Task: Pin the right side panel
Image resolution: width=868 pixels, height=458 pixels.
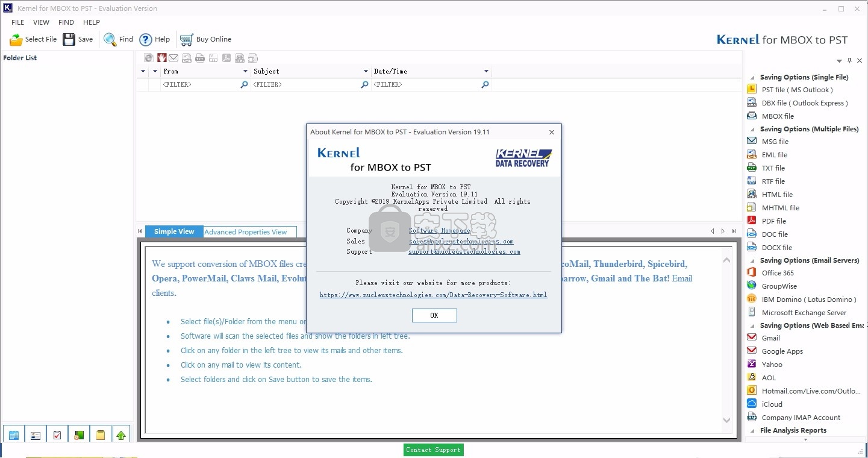Action: tap(850, 61)
